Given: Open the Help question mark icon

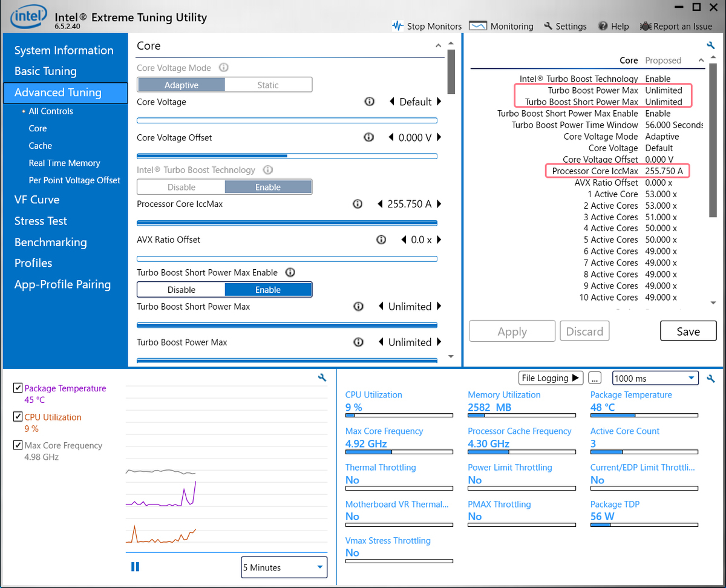Looking at the screenshot, I should point(603,26).
